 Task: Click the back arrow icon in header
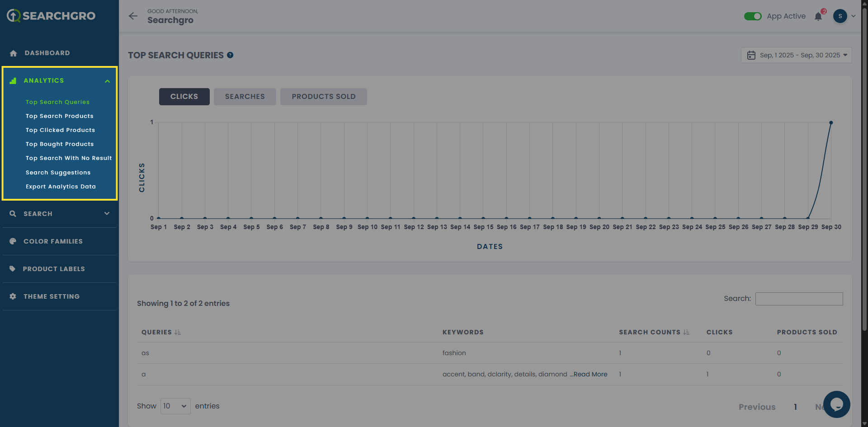coord(133,16)
